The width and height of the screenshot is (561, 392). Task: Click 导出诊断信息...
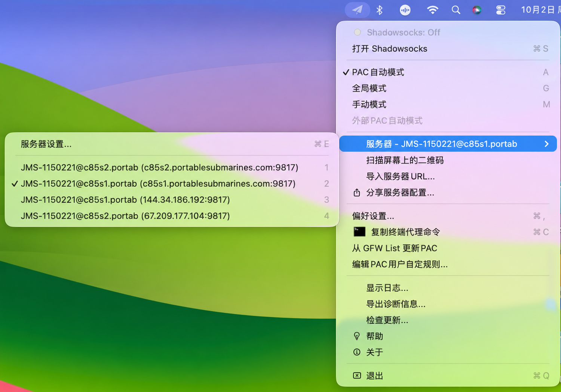point(448,304)
